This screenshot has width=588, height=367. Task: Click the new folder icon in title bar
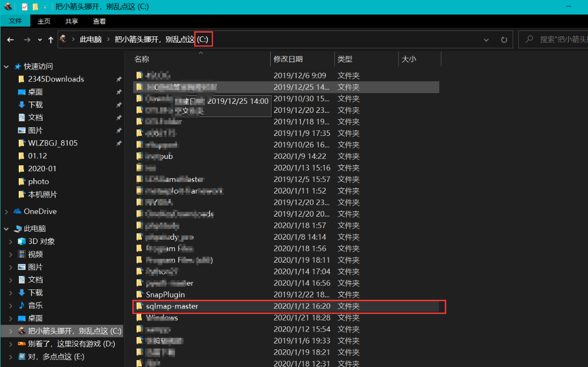[x=35, y=7]
